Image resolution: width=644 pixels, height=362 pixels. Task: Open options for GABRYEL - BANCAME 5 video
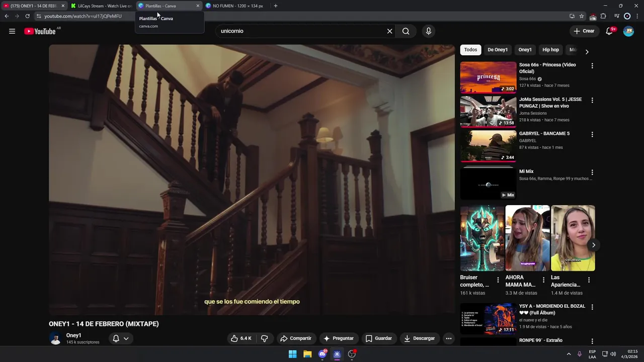pyautogui.click(x=592, y=135)
